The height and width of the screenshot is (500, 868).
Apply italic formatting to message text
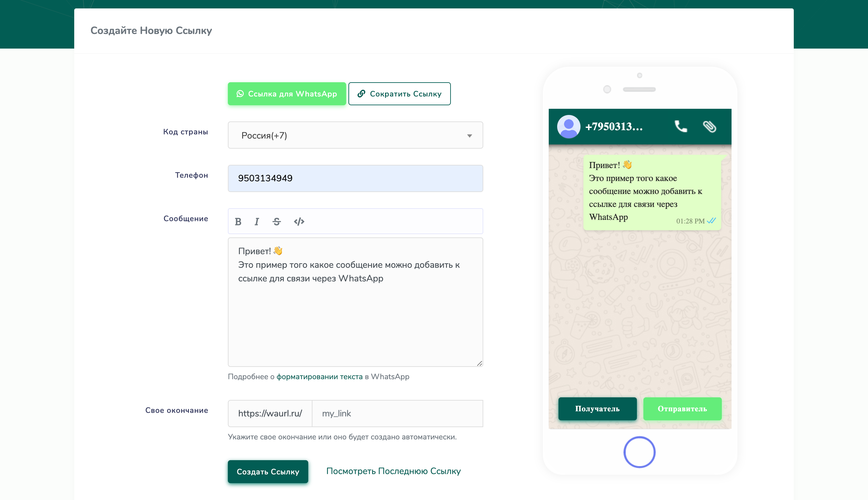pos(257,222)
